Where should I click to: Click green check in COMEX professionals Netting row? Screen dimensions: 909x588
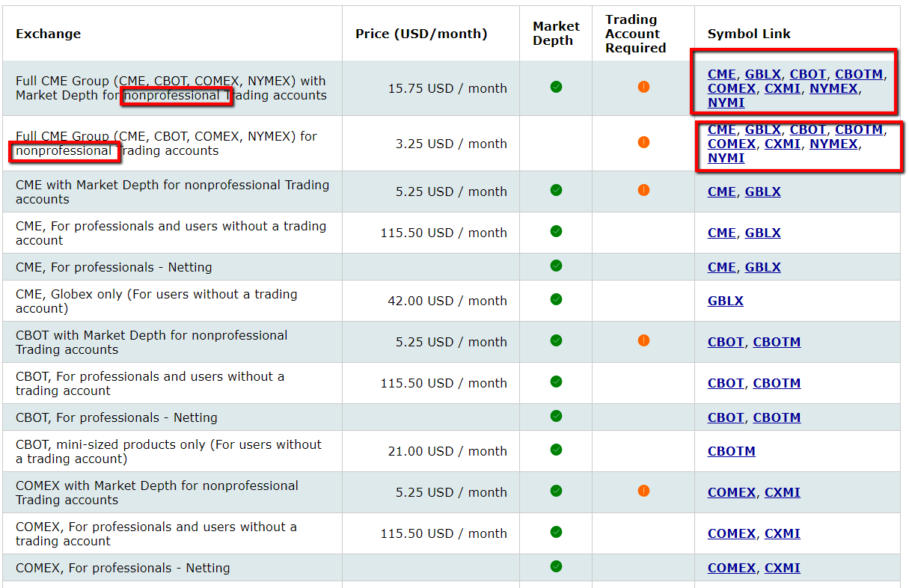click(x=556, y=566)
